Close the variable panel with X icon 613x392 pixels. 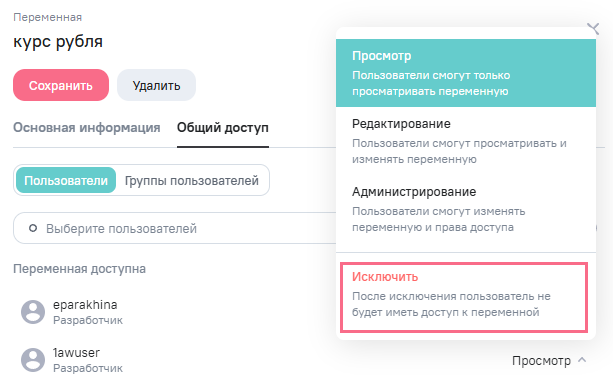(x=593, y=29)
